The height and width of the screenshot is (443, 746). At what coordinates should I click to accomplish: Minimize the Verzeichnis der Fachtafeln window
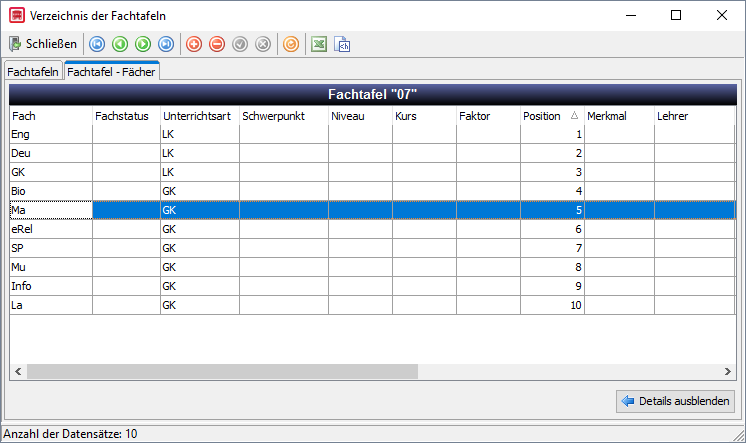(631, 15)
